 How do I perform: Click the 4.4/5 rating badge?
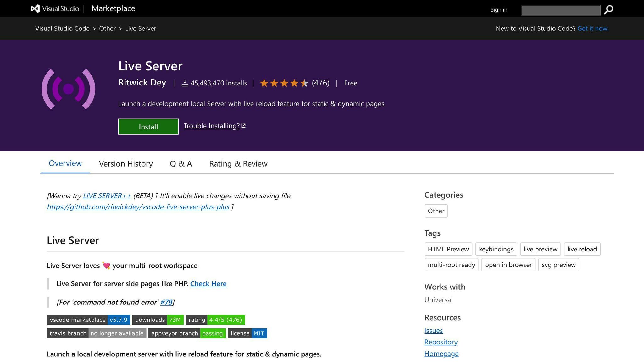pos(215,320)
